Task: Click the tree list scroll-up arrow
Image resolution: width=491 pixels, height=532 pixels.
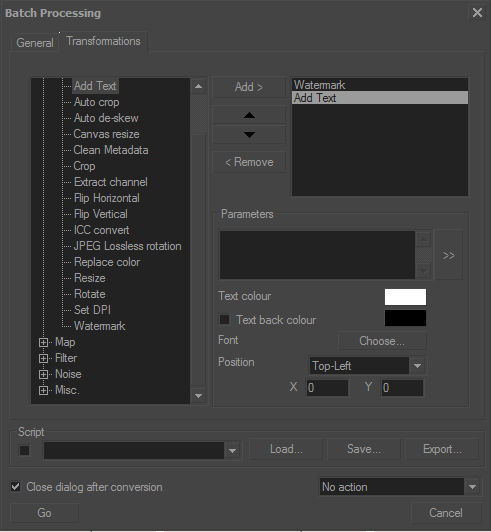Action: [x=199, y=87]
